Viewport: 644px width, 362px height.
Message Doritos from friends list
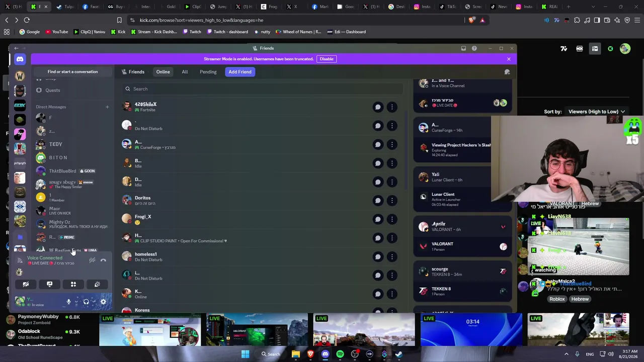[x=378, y=201]
